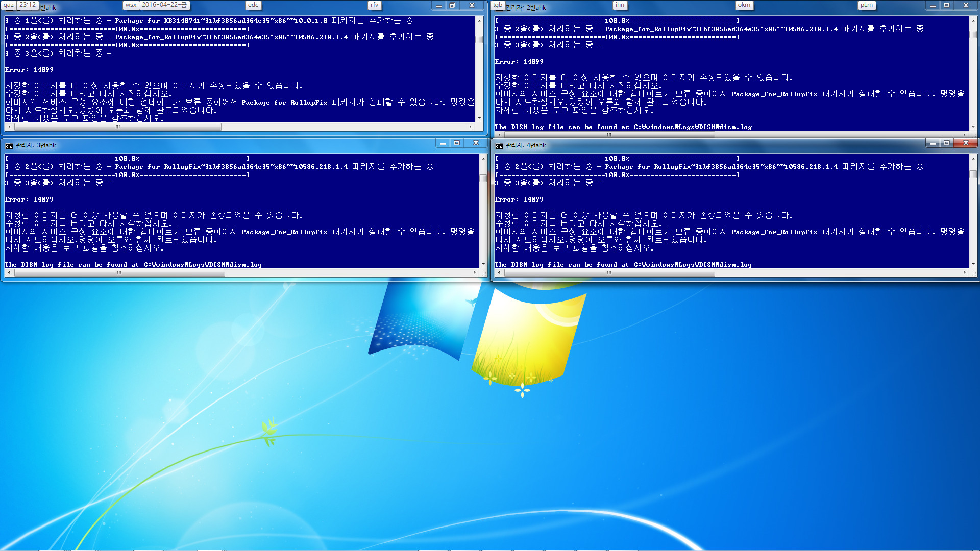980x551 pixels.
Task: Click scroll-left arrow in 4번ahk window
Action: (499, 273)
